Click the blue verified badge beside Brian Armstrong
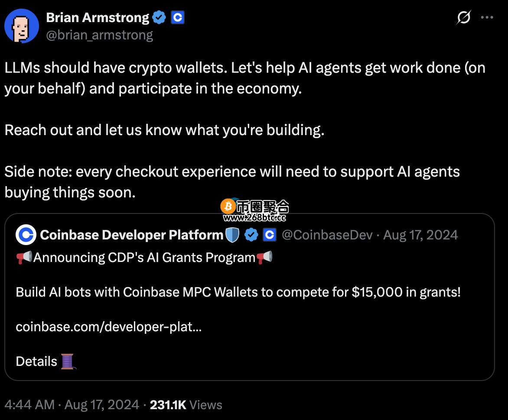 (x=159, y=17)
